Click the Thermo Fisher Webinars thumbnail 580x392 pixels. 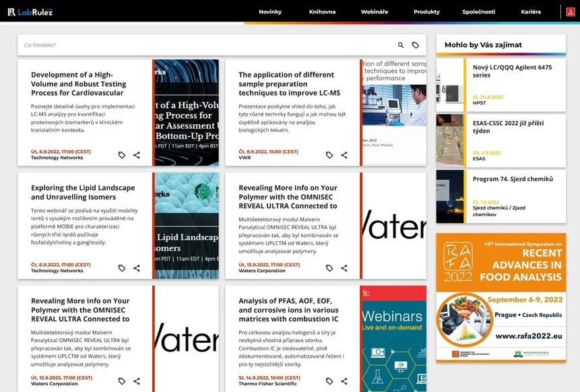coord(394,339)
